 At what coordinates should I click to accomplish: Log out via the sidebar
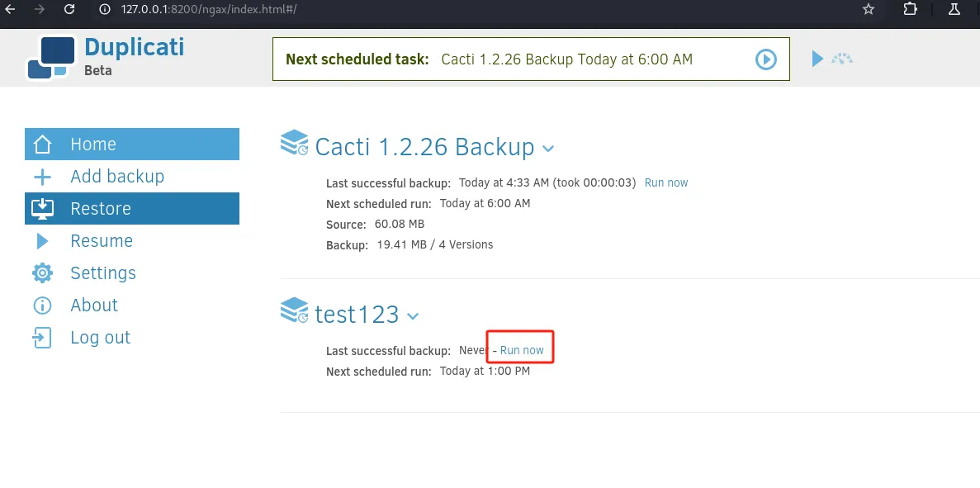click(x=132, y=338)
